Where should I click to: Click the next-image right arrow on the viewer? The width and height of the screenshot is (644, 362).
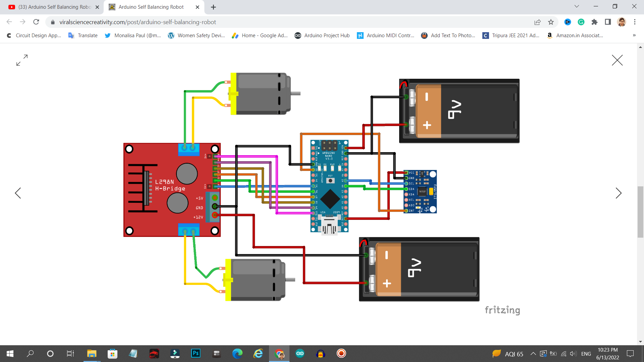pos(619,193)
